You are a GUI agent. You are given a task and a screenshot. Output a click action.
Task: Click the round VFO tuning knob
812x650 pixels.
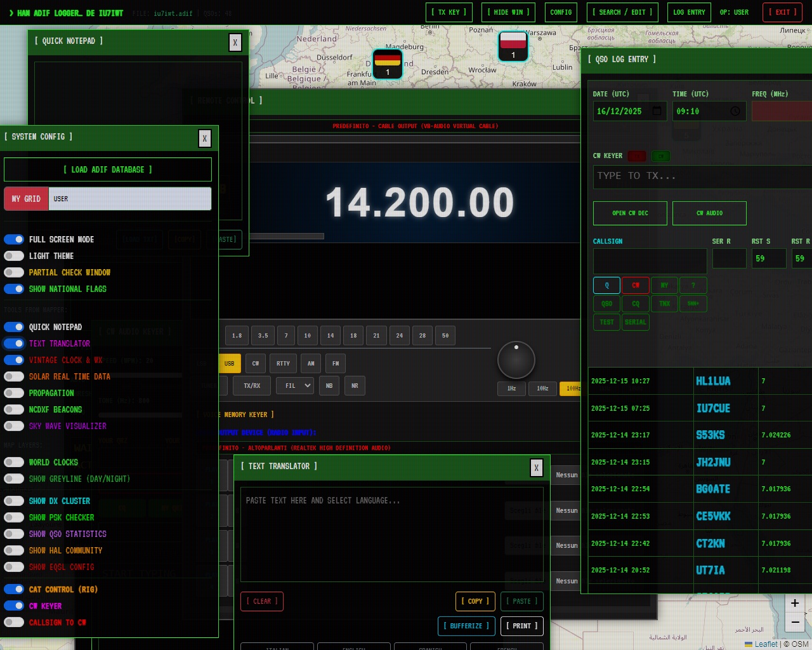(x=516, y=360)
